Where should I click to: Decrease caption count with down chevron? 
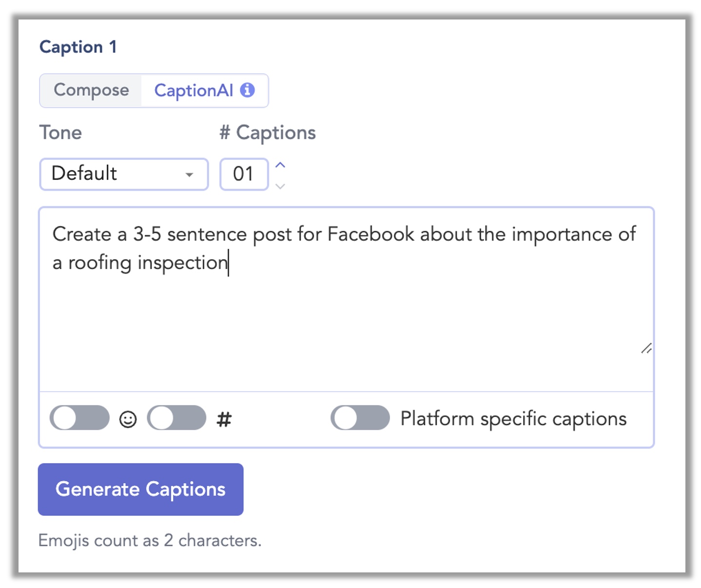coord(280,186)
